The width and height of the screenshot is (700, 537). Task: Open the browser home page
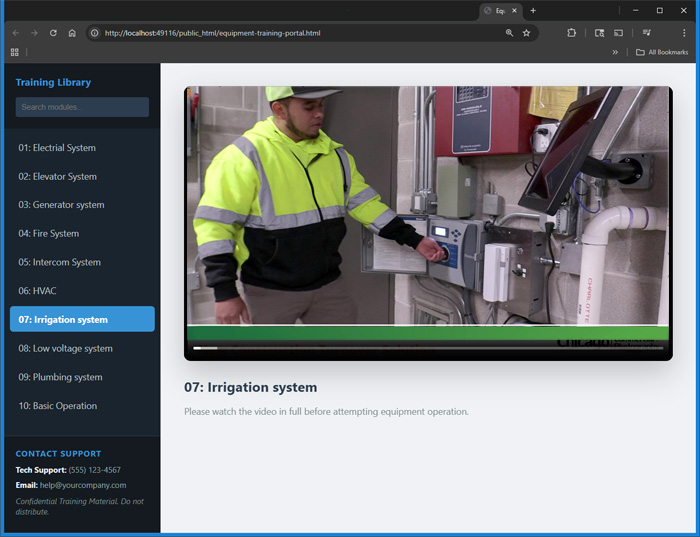[x=72, y=33]
